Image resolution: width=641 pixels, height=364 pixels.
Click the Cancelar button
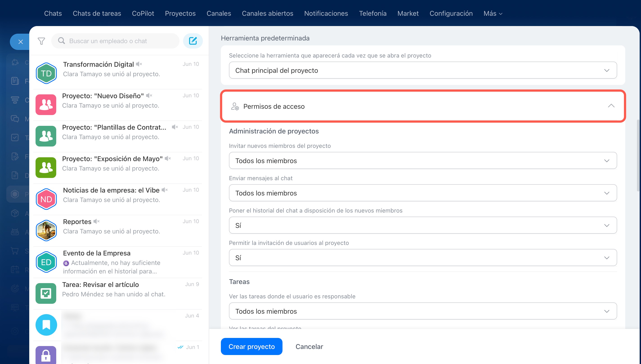point(309,346)
